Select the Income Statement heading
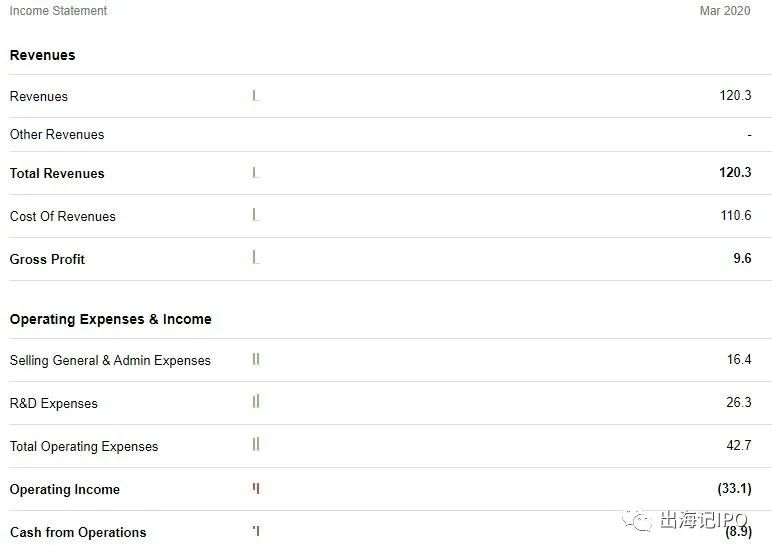Screen dimensions: 772x553 point(58,11)
